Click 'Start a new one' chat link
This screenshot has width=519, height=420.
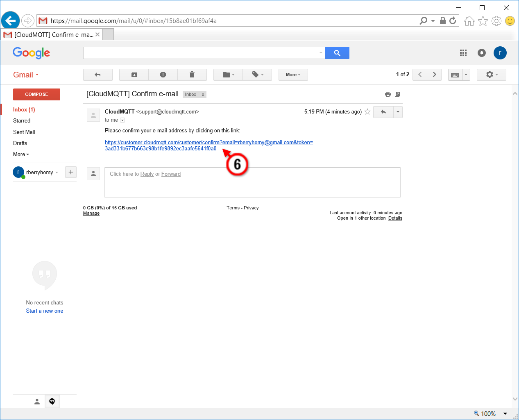click(45, 311)
